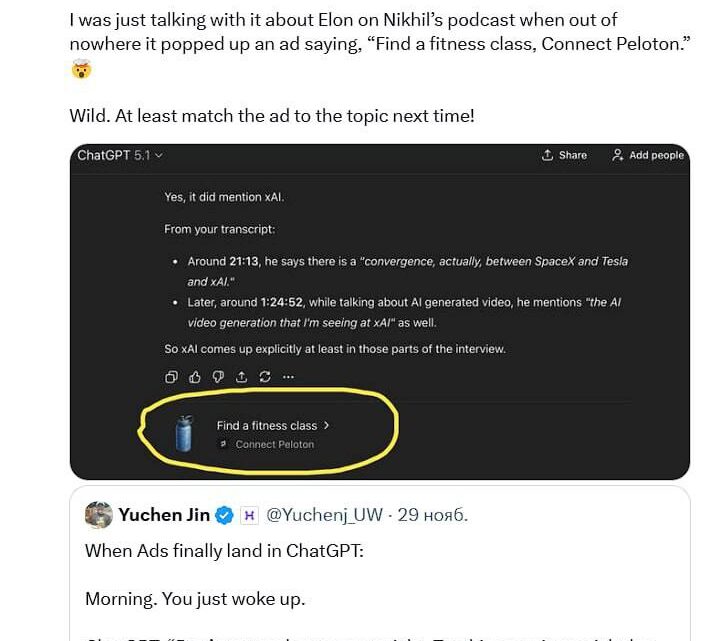Viewport: 706px width, 641px height.
Task: Click the share response icon below the answer
Action: [241, 377]
